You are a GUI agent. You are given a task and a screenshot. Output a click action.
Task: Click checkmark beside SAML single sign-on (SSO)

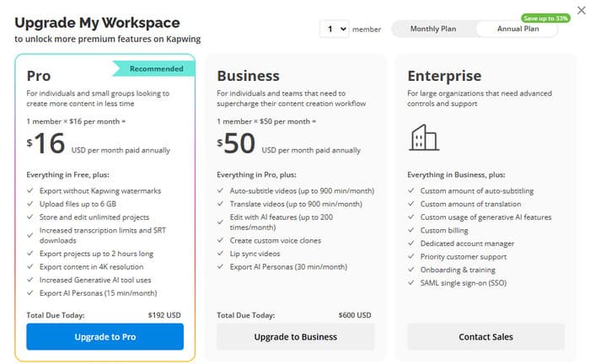tap(411, 283)
